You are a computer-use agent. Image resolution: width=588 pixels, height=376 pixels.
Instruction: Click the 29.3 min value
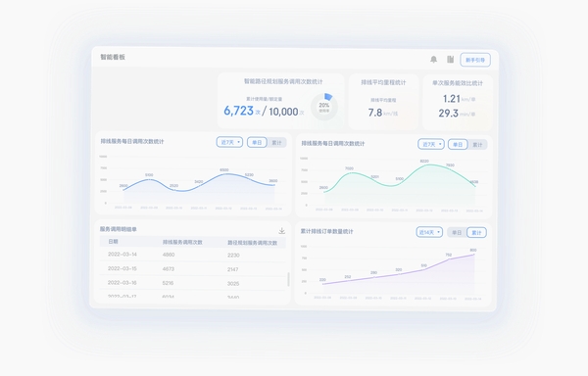449,114
